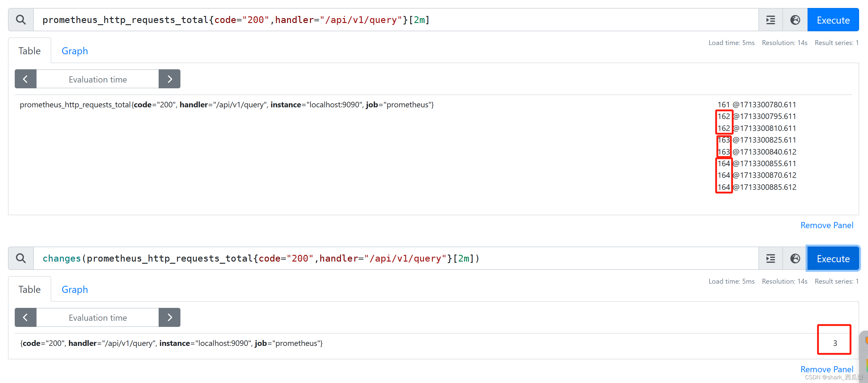
Task: Click the Load time stat in the first panel
Action: [x=731, y=43]
